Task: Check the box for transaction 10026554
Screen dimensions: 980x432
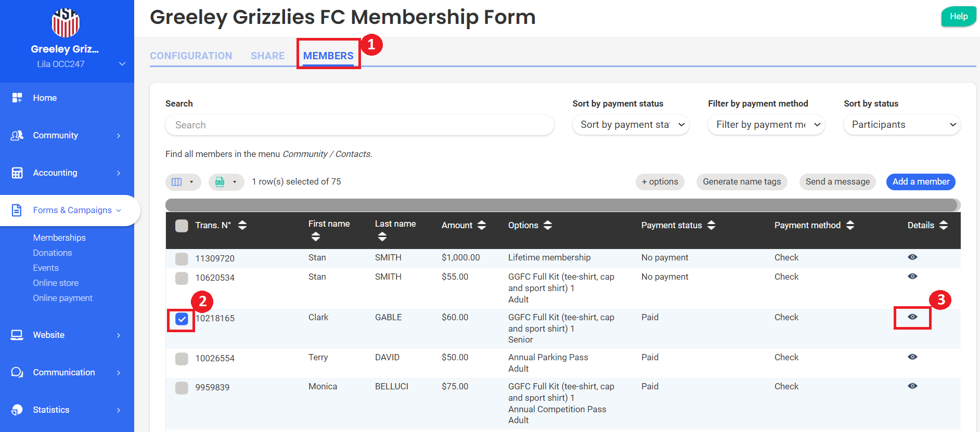Action: [x=182, y=359]
